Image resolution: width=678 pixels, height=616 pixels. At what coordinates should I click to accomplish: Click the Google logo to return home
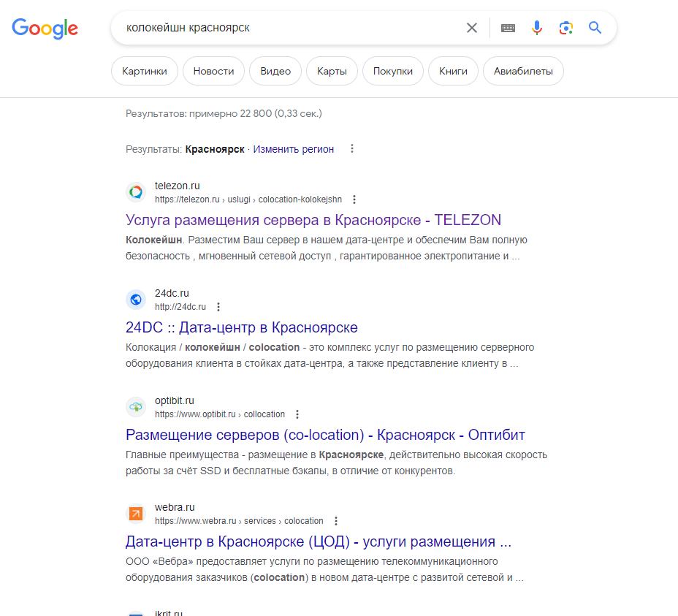coord(45,29)
